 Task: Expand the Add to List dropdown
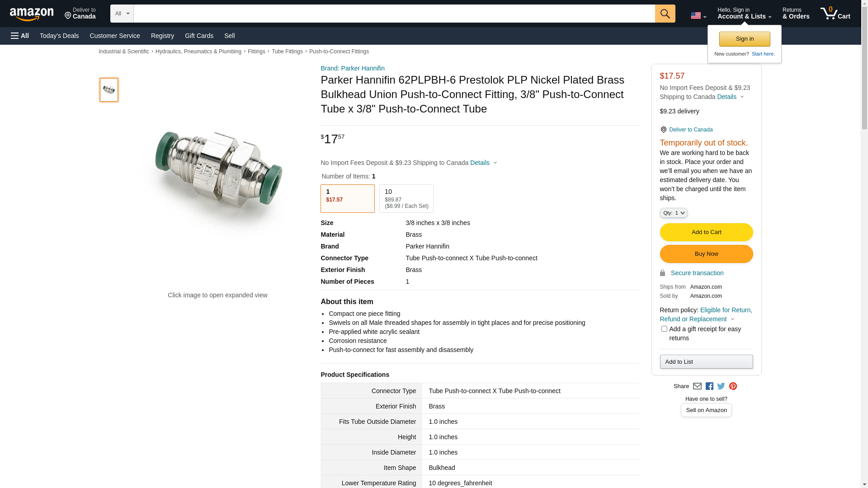pos(706,362)
